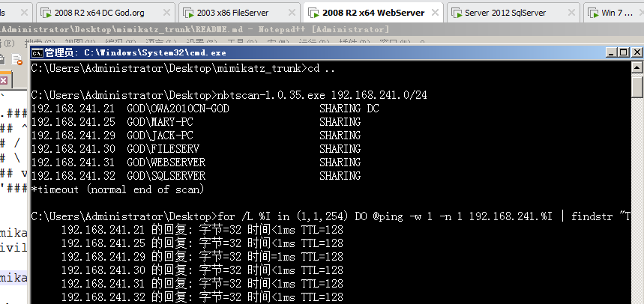Click the VM icon on the Win 7 tab
Image resolution: width=644 pixels, height=304 pixels.
(x=593, y=13)
